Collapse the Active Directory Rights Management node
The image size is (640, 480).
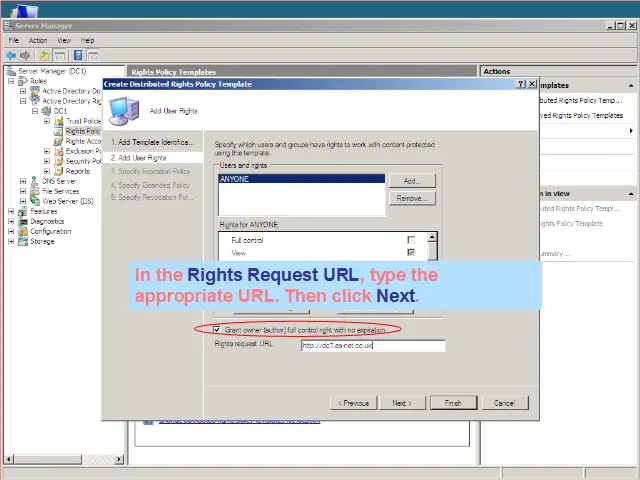pyautogui.click(x=23, y=101)
